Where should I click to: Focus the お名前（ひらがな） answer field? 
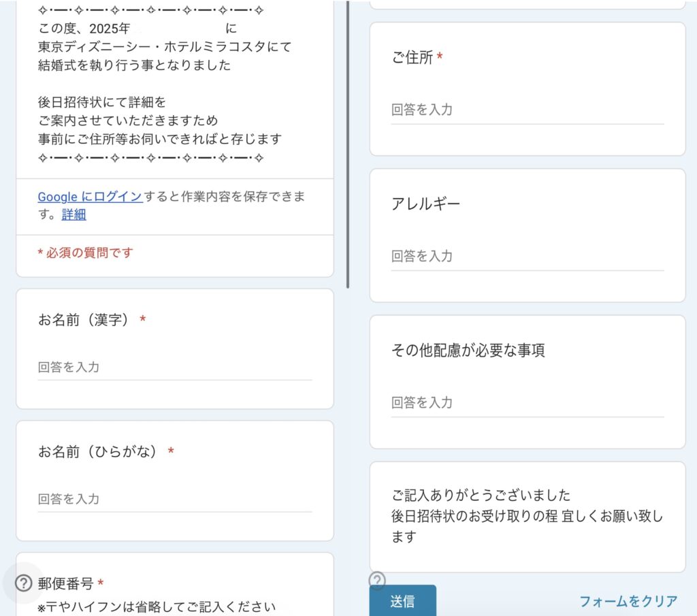(174, 499)
